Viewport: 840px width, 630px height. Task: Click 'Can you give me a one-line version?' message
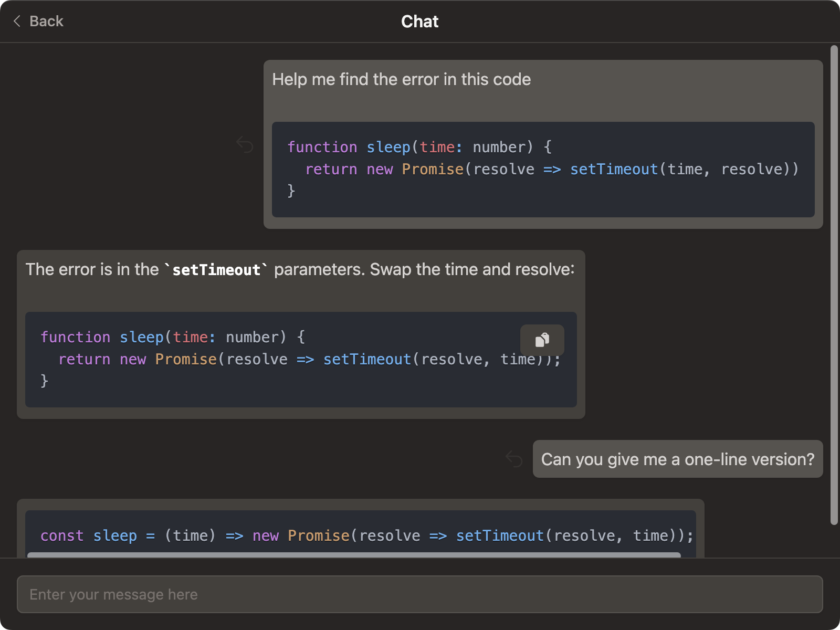(x=678, y=459)
